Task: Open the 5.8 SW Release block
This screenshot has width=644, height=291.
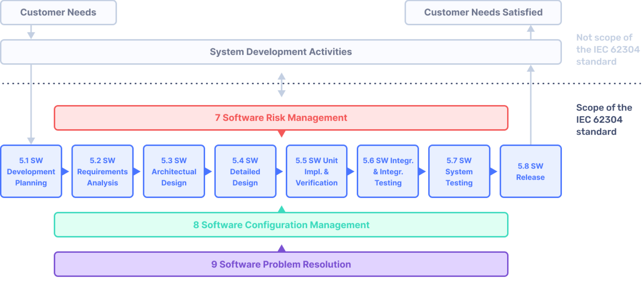Action: 531,171
